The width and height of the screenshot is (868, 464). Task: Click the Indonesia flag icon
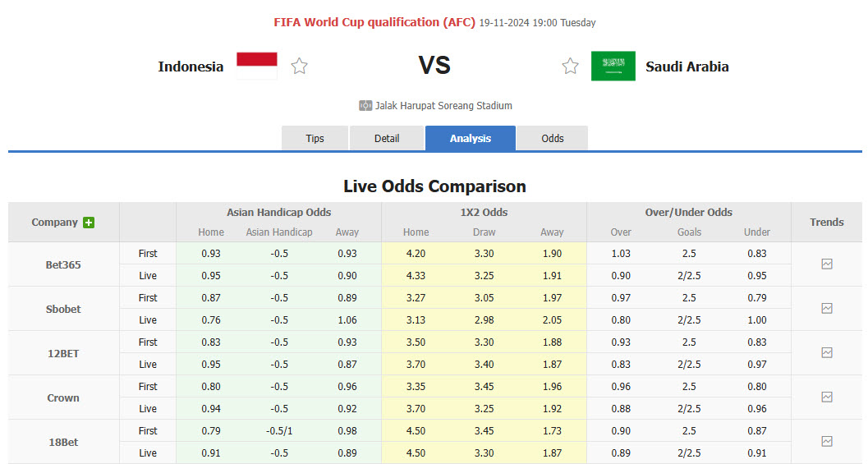point(257,66)
